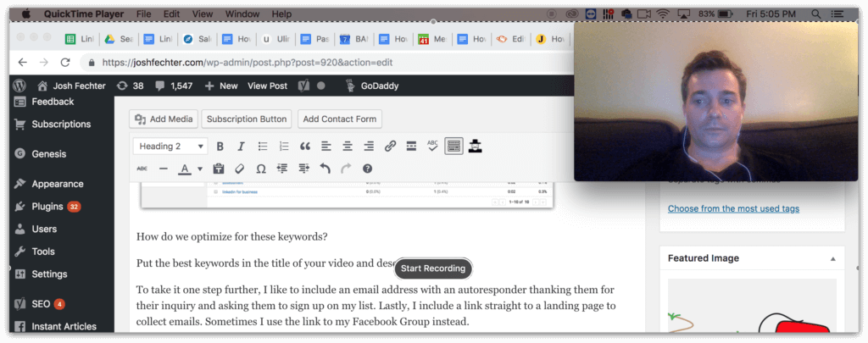Viewport: 868px width, 343px height.
Task: Insert a horizontal line
Action: click(163, 169)
